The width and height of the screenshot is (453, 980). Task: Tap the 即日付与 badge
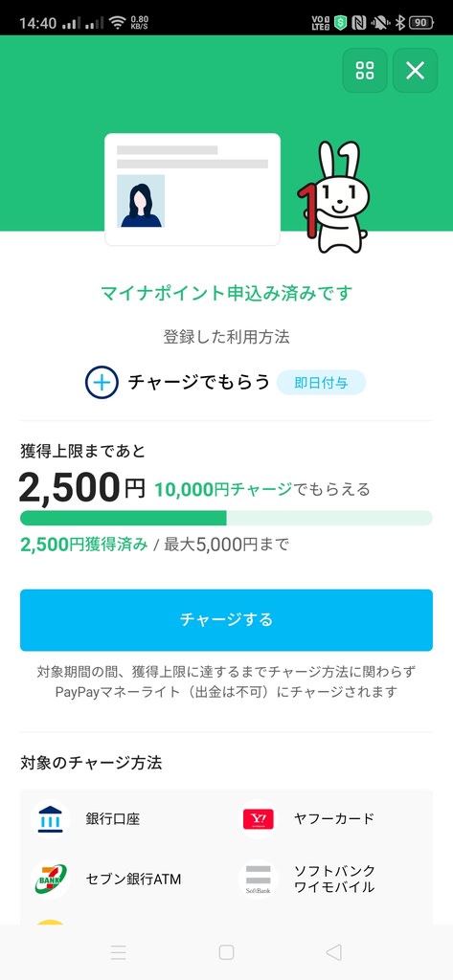321,383
